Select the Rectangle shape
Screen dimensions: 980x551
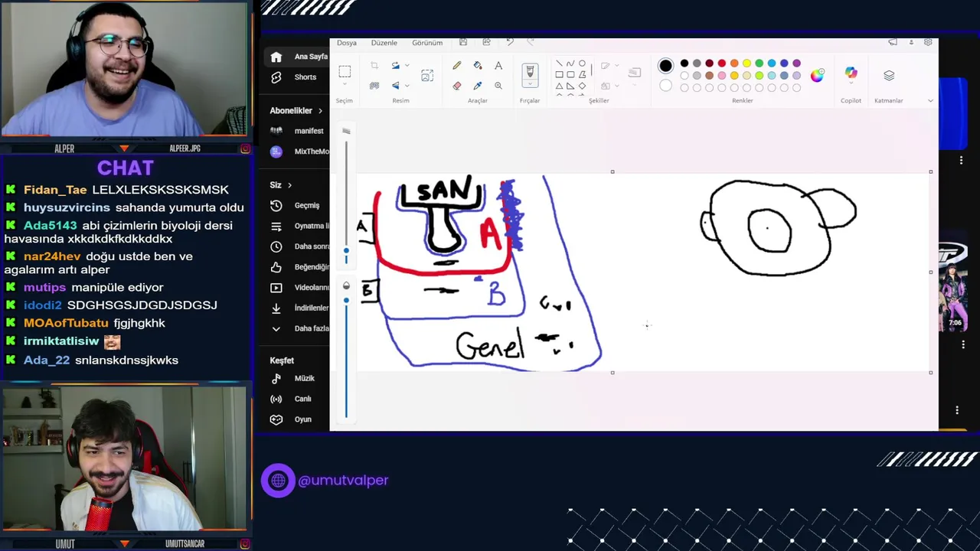click(559, 74)
